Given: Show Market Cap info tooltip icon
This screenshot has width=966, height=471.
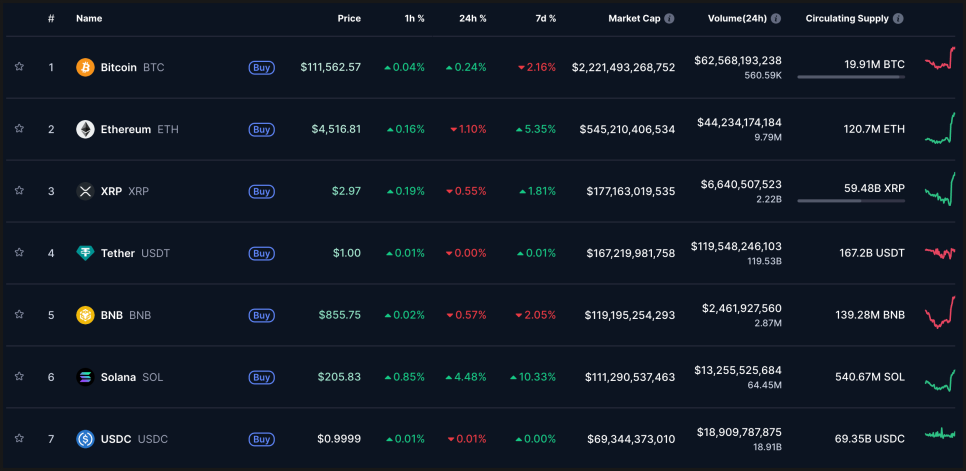Looking at the screenshot, I should point(670,18).
